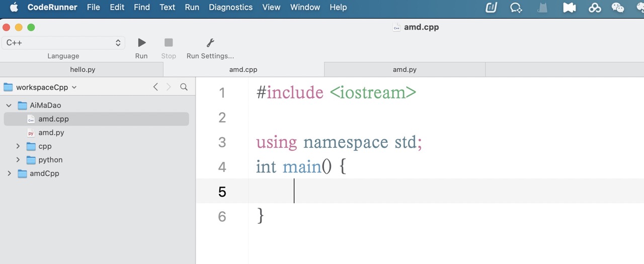Collapse the AiMaDao folder
Viewport: 644px width, 264px height.
point(9,106)
